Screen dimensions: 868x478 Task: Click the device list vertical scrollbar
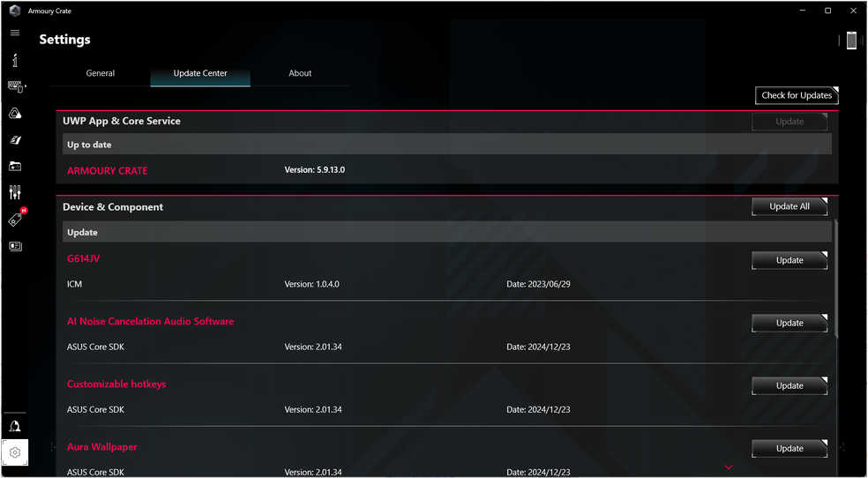(x=835, y=278)
